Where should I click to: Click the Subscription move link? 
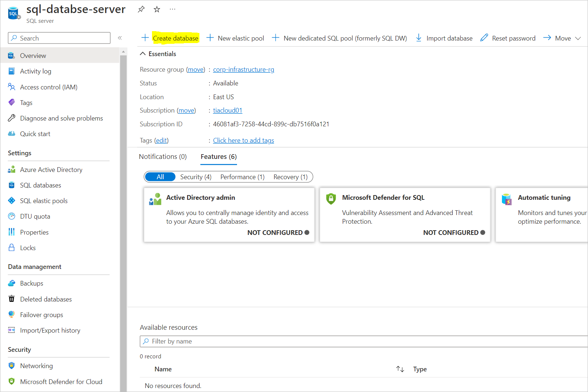pos(186,110)
